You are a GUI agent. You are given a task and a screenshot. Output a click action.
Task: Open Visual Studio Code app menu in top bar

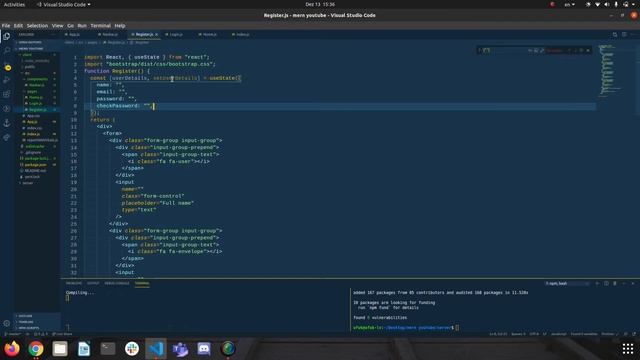[x=64, y=4]
